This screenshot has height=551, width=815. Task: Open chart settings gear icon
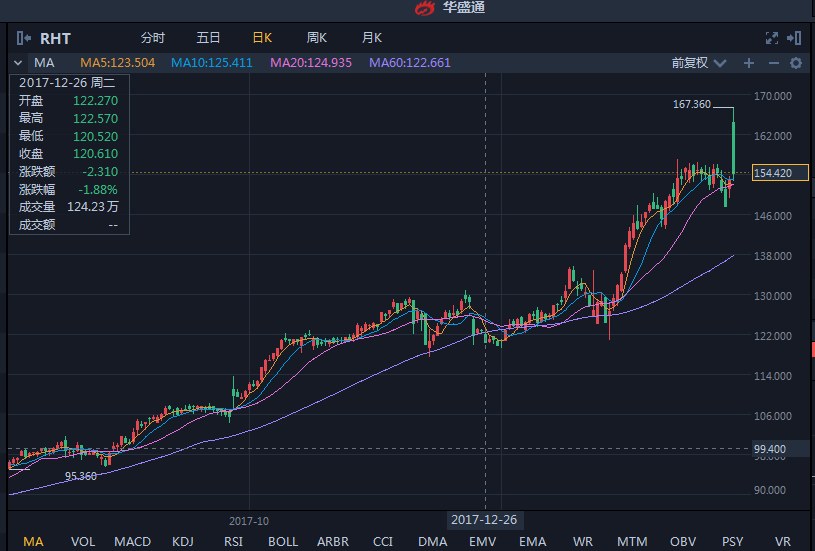pyautogui.click(x=796, y=63)
